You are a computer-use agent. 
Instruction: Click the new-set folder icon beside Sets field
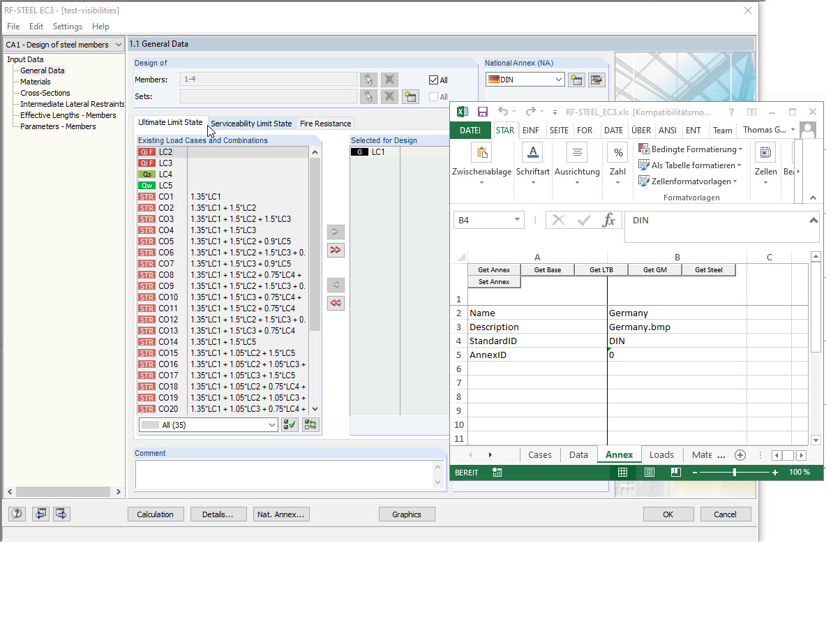[x=410, y=96]
